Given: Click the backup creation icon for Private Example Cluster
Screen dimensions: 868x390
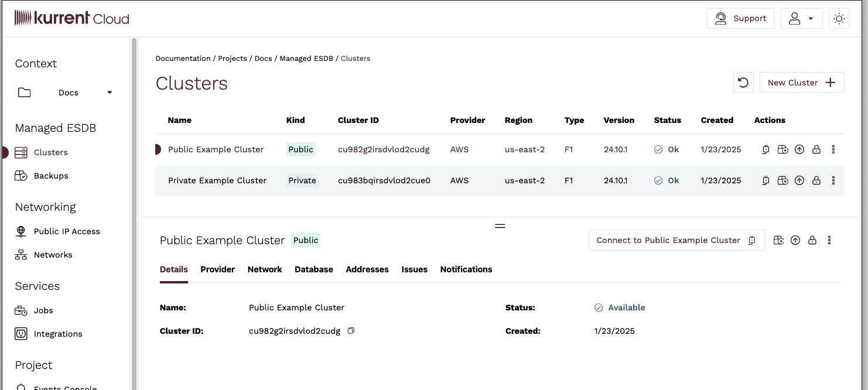Looking at the screenshot, I should coord(783,180).
